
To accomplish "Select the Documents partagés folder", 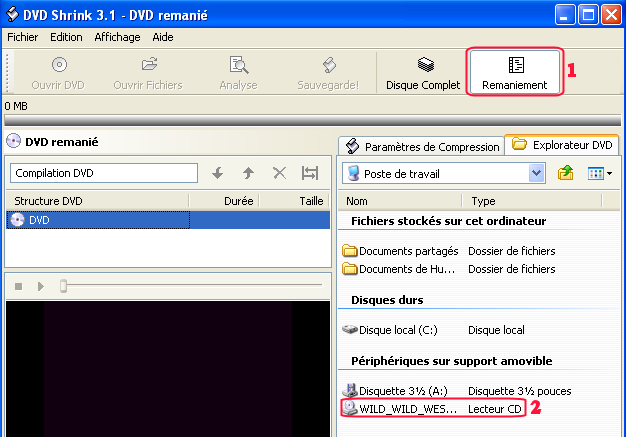I will coord(400,251).
